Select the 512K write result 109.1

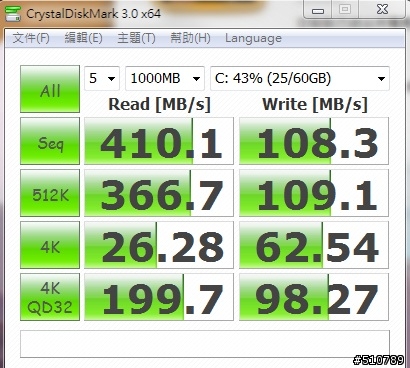tap(314, 193)
